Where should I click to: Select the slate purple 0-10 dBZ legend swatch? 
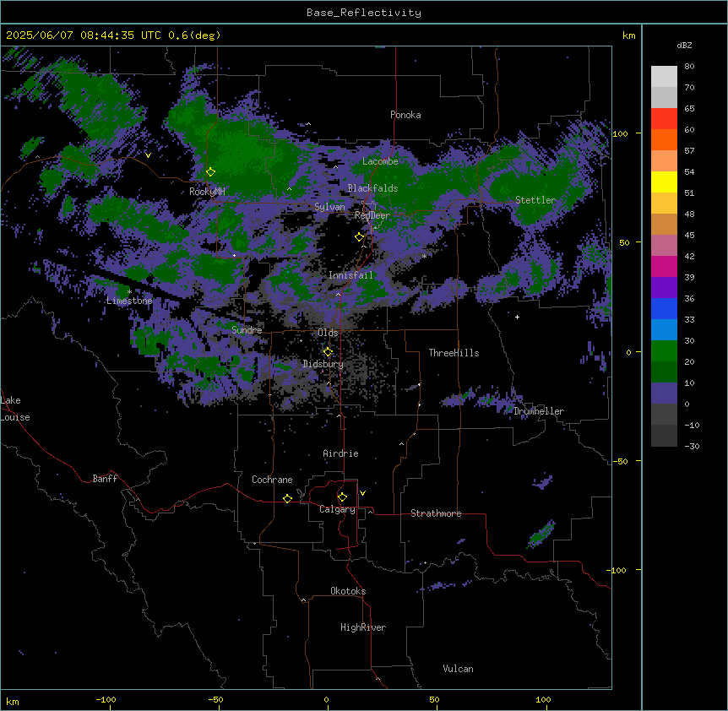(664, 393)
